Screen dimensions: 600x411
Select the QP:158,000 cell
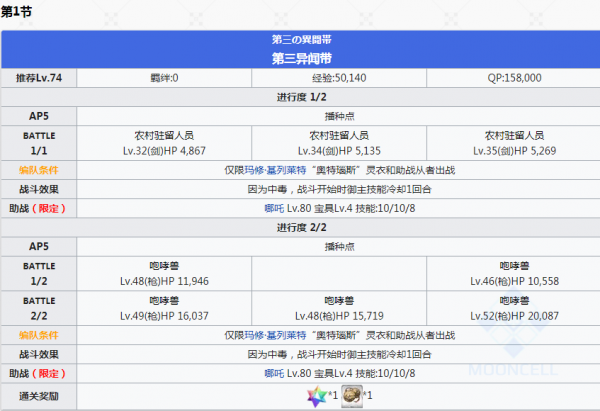coord(514,78)
